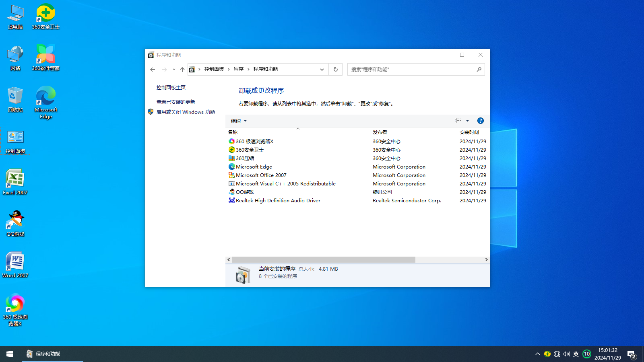The height and width of the screenshot is (362, 644).
Task: Launch Word 2007 desktop shortcut
Action: 15,266
